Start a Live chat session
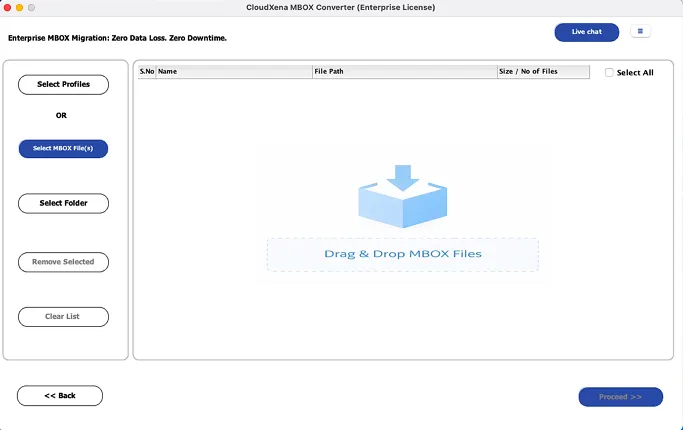 coord(586,32)
